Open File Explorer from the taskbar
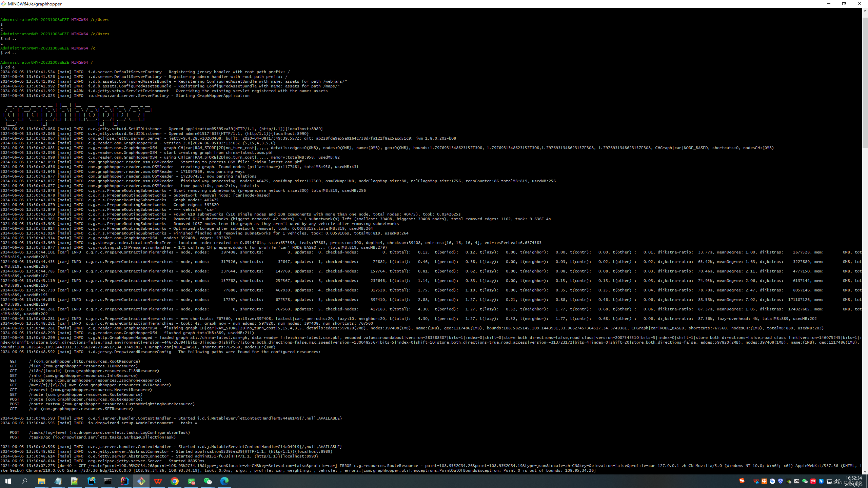 pyautogui.click(x=41, y=481)
